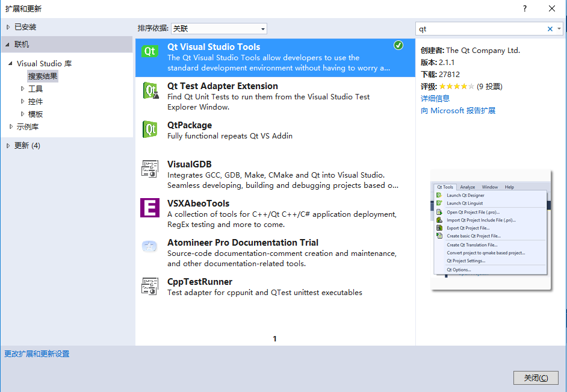The width and height of the screenshot is (567, 392).
Task: Open 更改扩展和更新设置 link
Action: pos(37,354)
